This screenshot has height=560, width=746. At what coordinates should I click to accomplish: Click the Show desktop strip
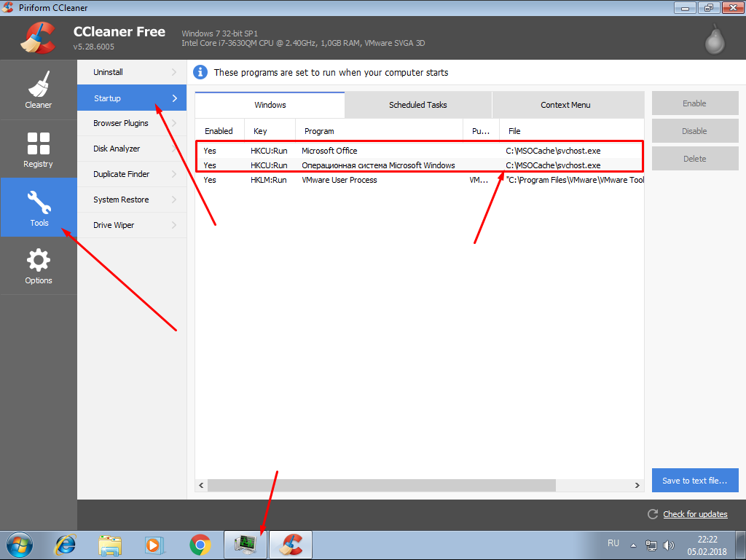pos(740,545)
